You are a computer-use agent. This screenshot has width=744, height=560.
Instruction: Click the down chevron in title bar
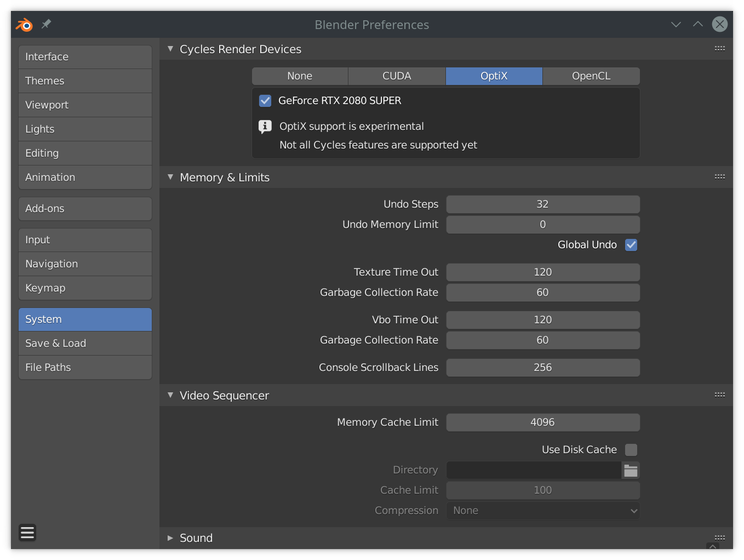tap(676, 25)
